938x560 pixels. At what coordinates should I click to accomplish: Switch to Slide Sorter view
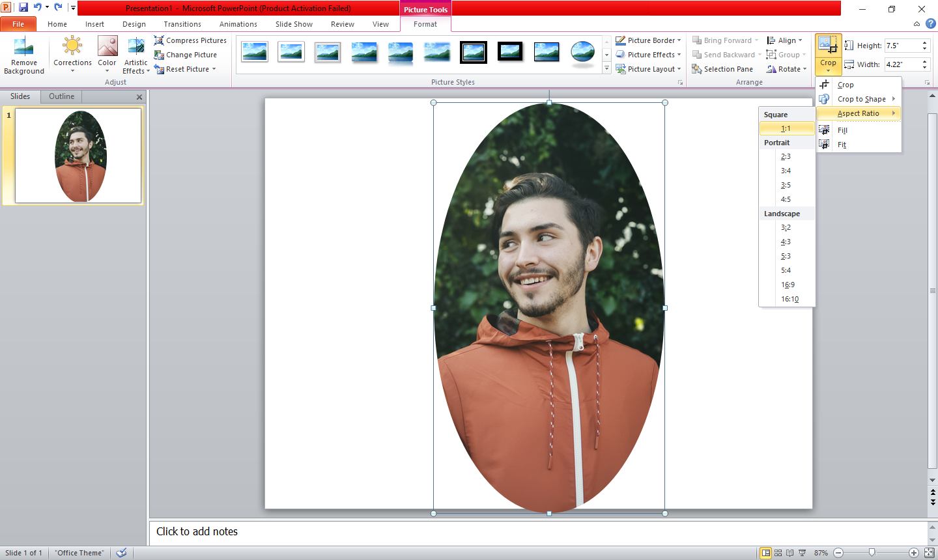pos(778,553)
